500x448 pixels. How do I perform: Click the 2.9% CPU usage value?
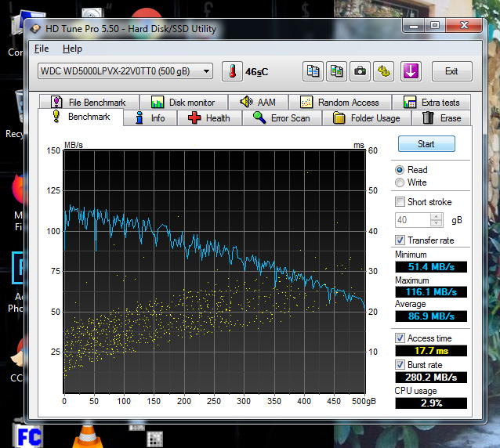(431, 403)
